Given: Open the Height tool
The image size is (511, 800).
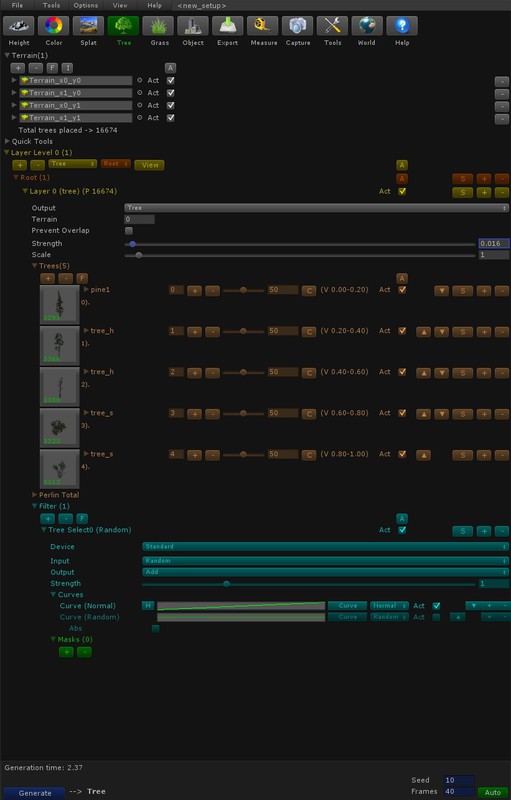Looking at the screenshot, I should (19, 26).
